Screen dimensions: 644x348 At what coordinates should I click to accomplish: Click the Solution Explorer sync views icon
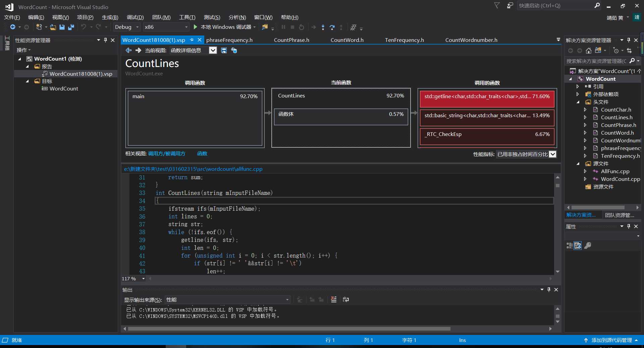coord(598,51)
